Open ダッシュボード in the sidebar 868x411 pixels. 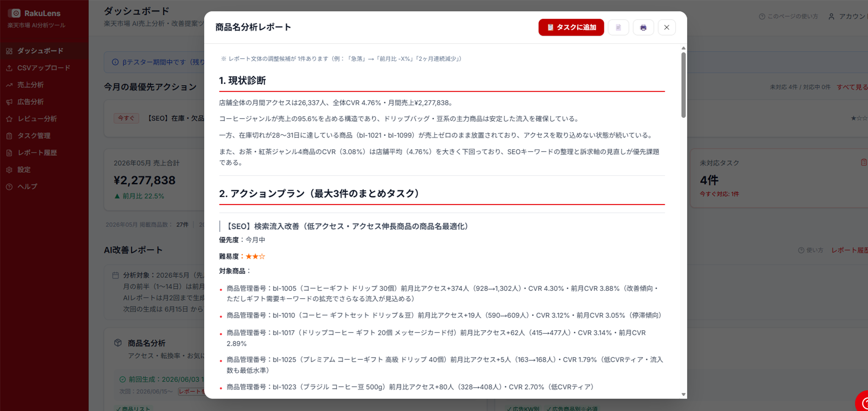click(44, 51)
